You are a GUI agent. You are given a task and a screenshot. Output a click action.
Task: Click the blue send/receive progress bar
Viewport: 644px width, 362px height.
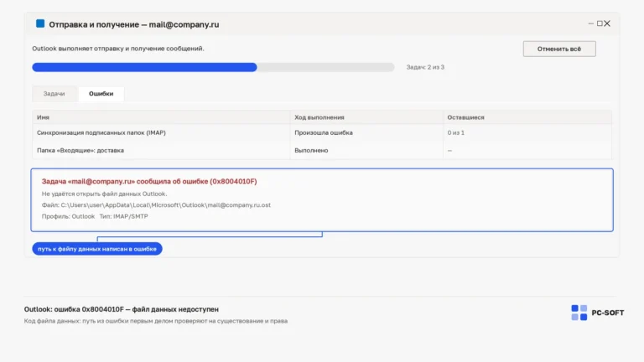[213, 67]
